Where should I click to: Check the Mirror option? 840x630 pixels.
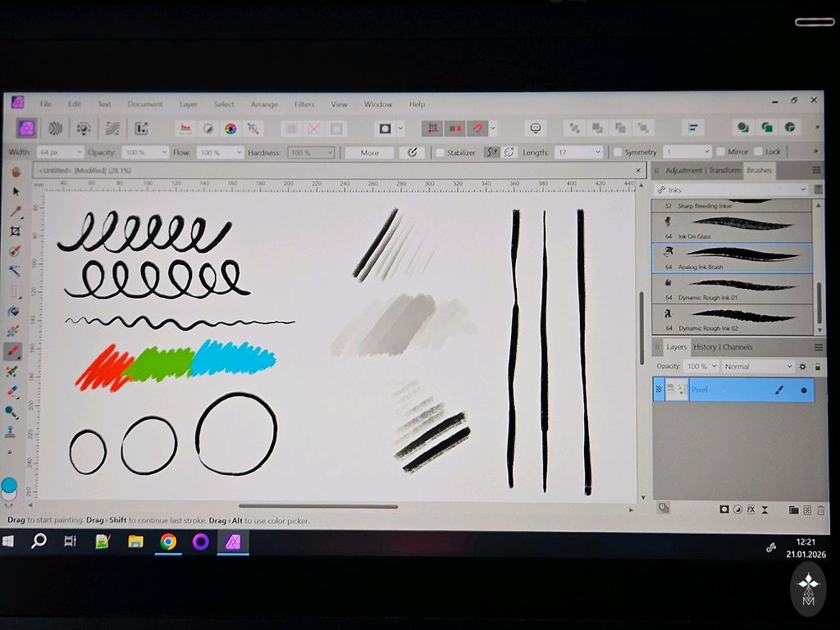720,152
